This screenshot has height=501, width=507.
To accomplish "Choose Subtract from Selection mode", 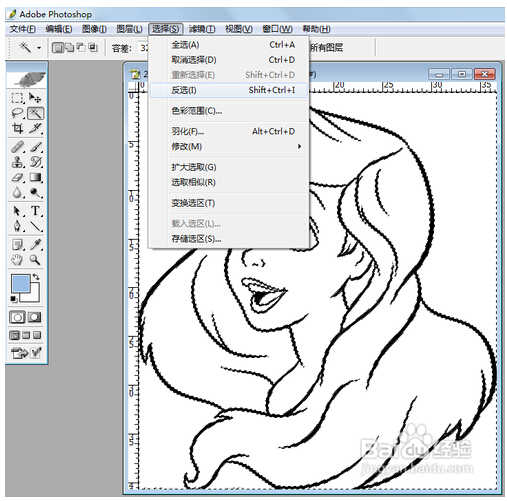I will [x=81, y=48].
